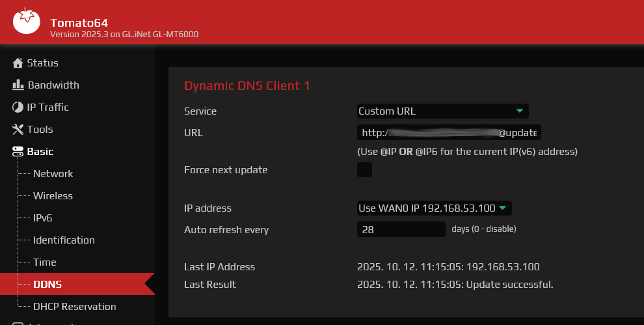Select the DDNS sidebar item
644x325 pixels.
47,285
